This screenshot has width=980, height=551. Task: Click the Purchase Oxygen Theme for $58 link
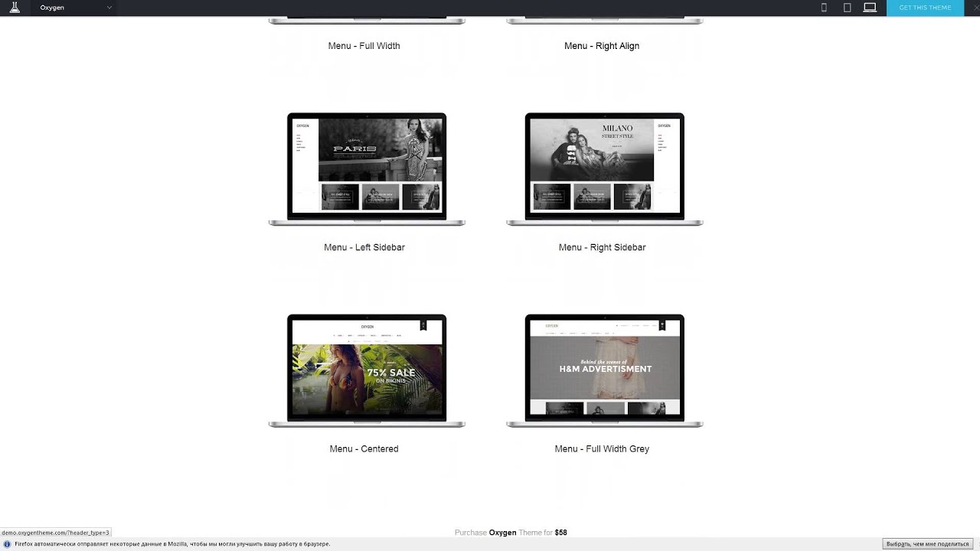(511, 533)
